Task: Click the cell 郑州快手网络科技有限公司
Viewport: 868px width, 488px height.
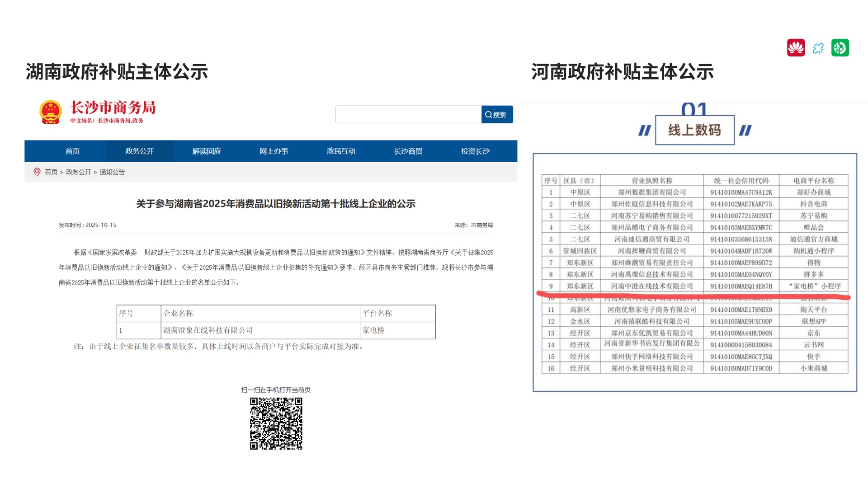Action: coord(652,357)
